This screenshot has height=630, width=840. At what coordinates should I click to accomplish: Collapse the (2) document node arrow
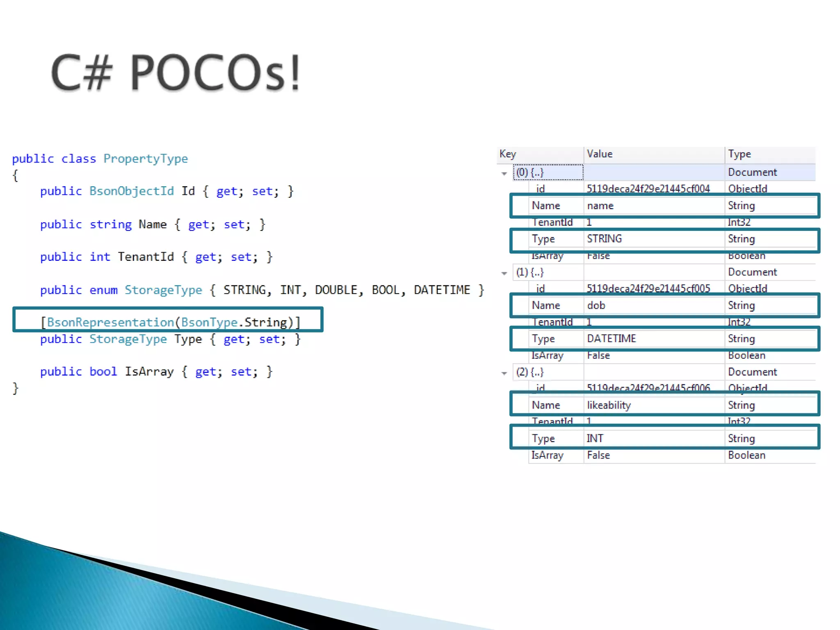click(504, 373)
